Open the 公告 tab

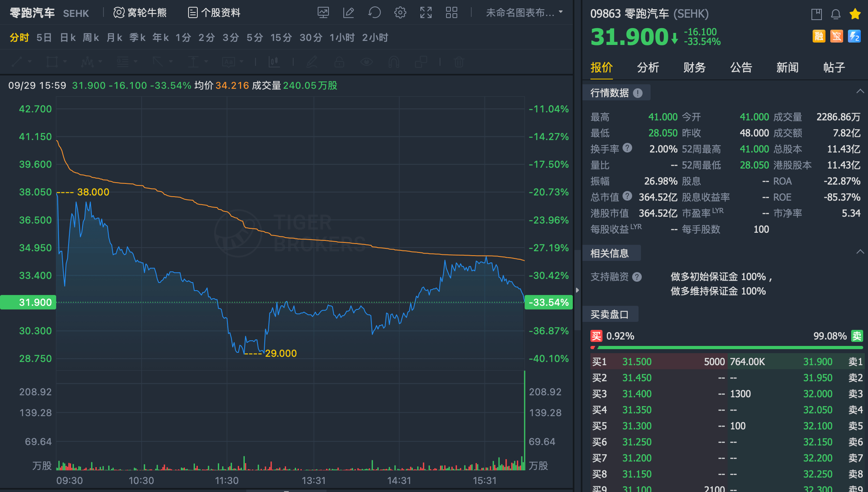pos(741,68)
